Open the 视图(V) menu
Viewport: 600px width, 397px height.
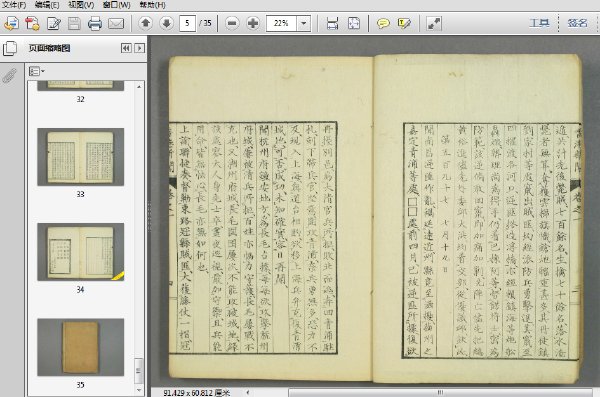pyautogui.click(x=81, y=5)
